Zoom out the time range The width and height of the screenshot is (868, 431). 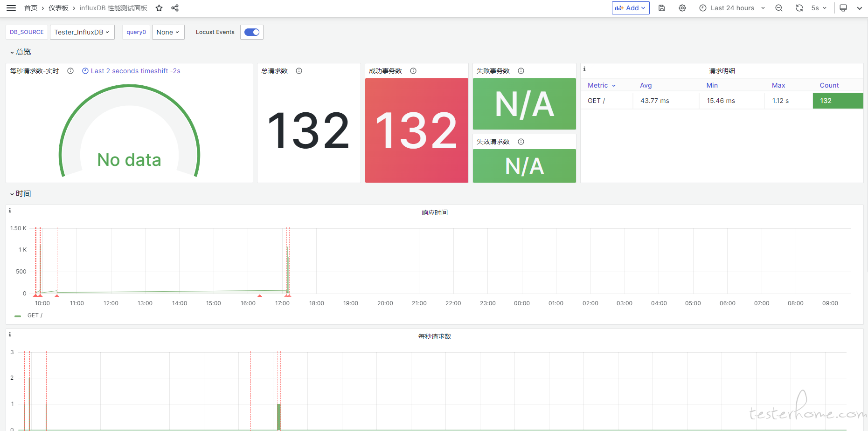779,8
